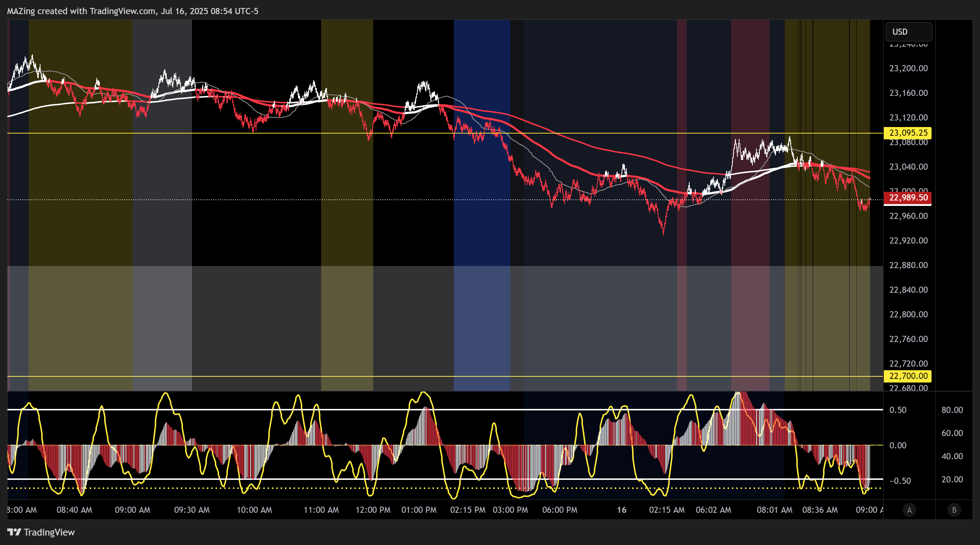The height and width of the screenshot is (545, 980).
Task: Click the 10:00 AM time label
Action: [x=254, y=510]
